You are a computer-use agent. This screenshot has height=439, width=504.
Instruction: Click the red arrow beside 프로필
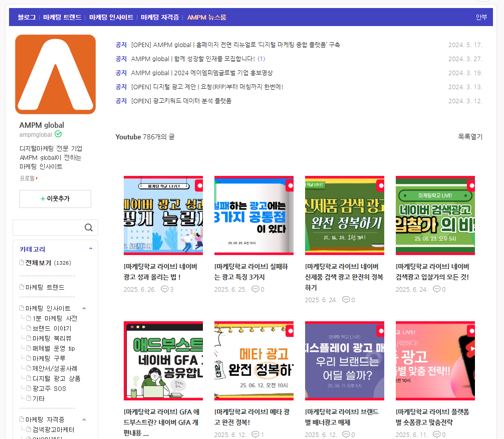point(37,178)
